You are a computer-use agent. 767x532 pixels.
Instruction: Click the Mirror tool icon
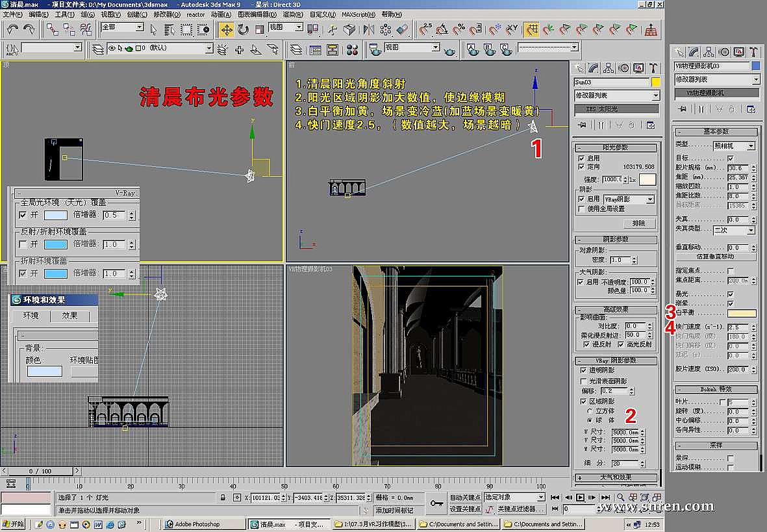(x=369, y=29)
